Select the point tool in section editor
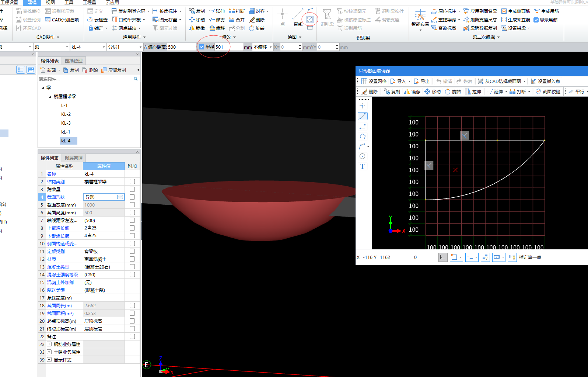 tap(363, 106)
